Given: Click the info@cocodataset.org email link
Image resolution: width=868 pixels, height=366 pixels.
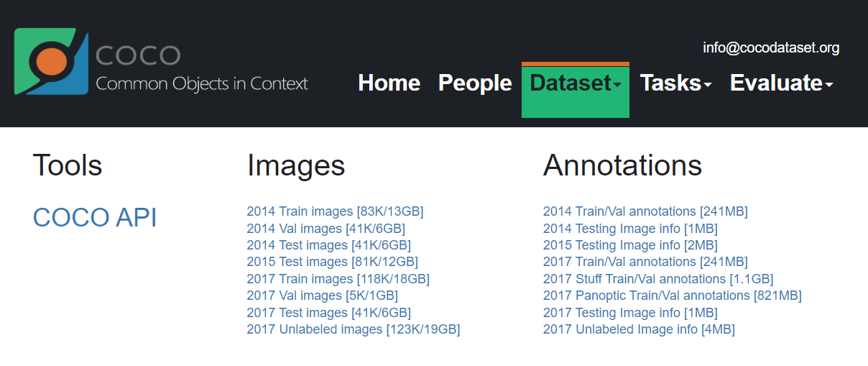Looking at the screenshot, I should (771, 48).
